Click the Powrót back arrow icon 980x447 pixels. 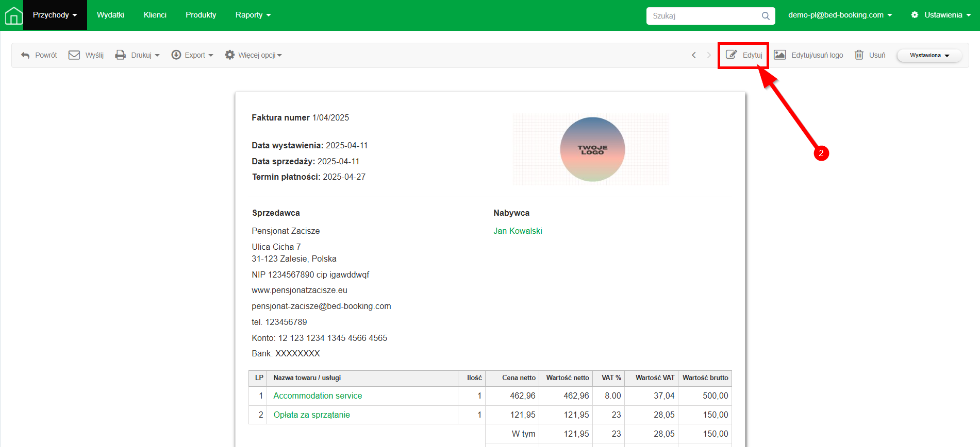tap(25, 55)
